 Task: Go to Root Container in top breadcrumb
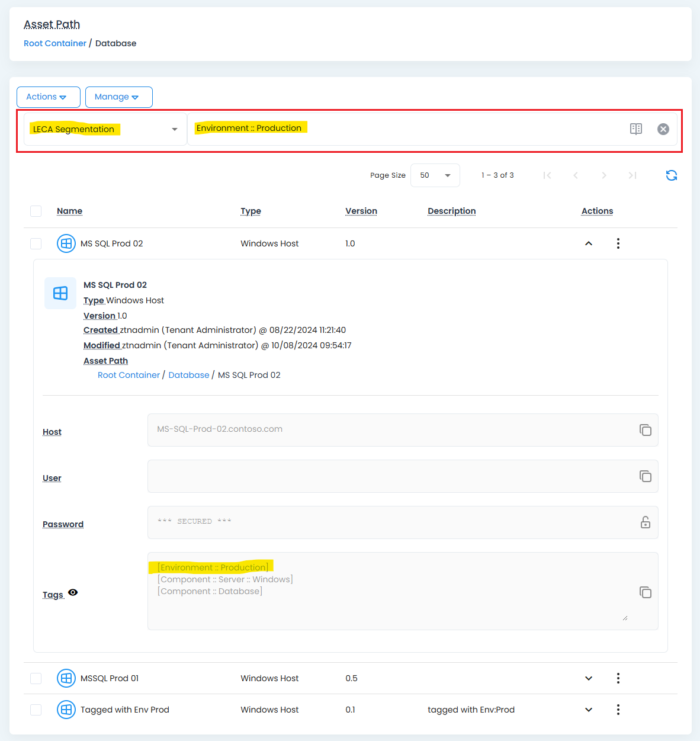point(55,43)
